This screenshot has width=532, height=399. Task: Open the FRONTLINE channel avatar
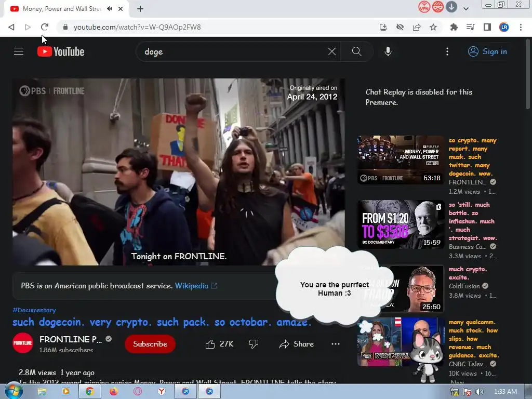(x=23, y=343)
